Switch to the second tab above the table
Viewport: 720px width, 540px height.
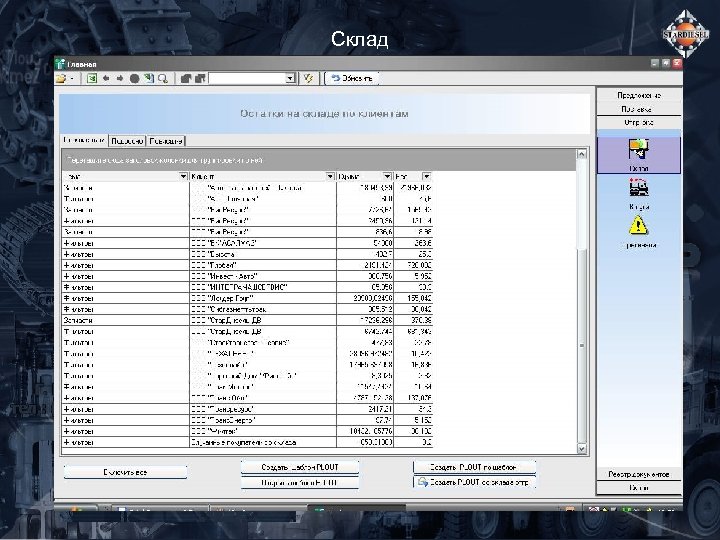(127, 141)
